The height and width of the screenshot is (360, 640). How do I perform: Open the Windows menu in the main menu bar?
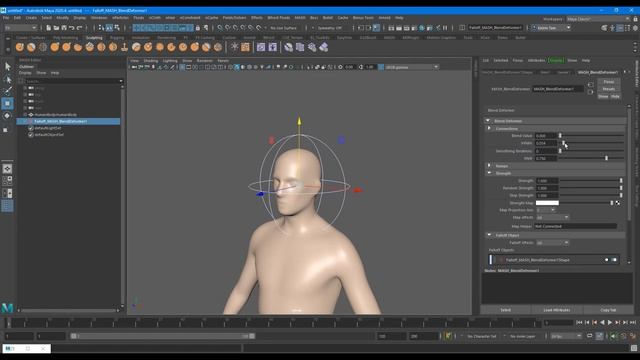click(99, 18)
